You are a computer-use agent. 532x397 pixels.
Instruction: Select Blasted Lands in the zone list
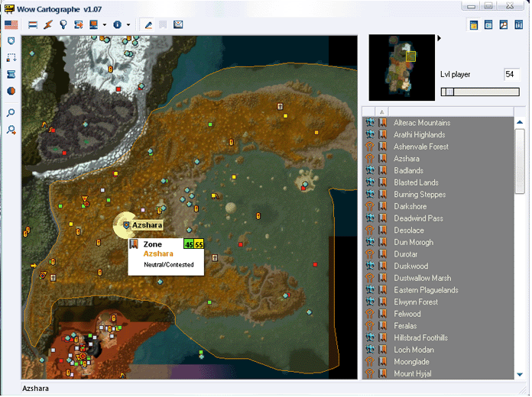(x=416, y=182)
